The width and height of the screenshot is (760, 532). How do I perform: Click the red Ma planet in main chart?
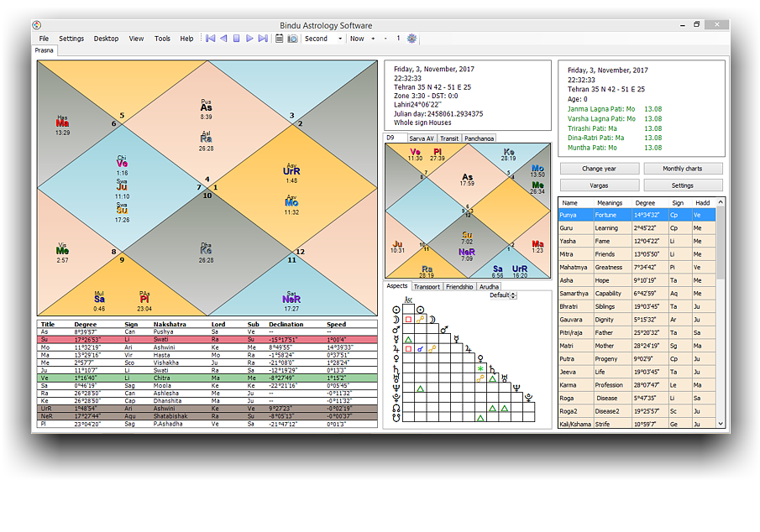pyautogui.click(x=62, y=123)
